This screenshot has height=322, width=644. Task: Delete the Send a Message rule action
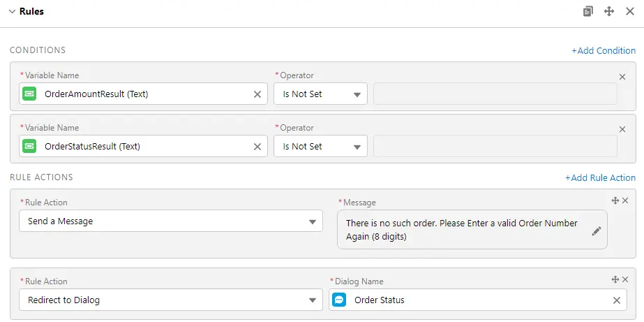(625, 200)
